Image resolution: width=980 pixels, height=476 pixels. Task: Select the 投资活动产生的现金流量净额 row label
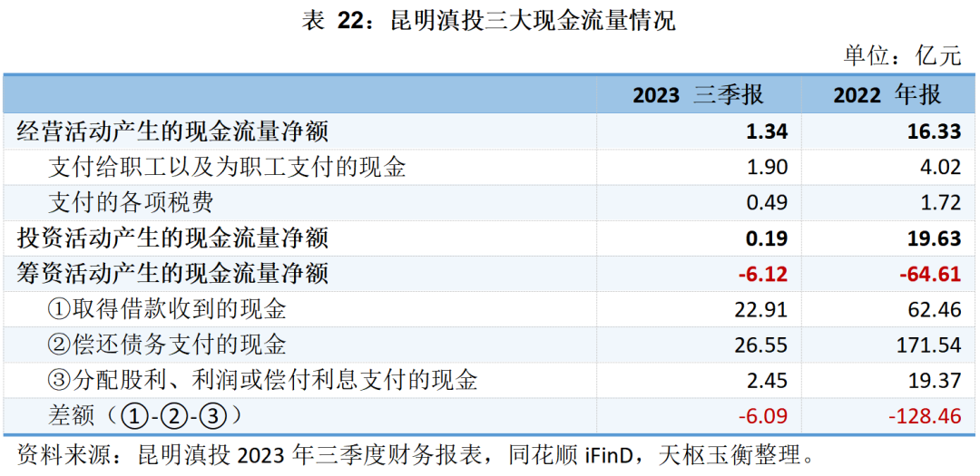coord(172,238)
